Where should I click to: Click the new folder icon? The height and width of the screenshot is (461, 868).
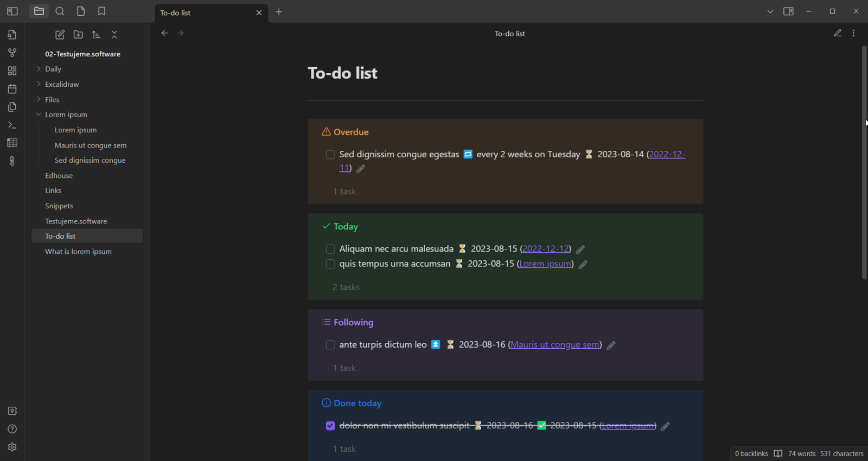[x=78, y=35]
